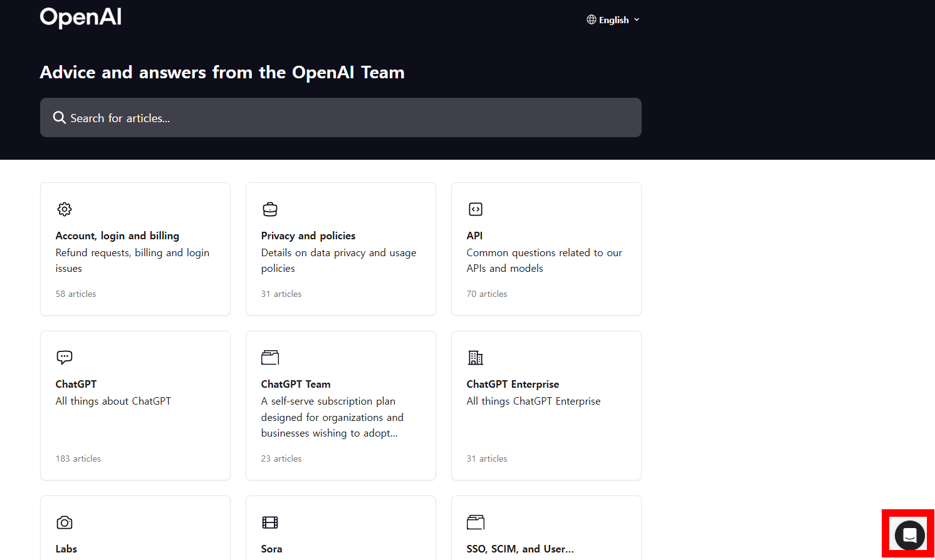Click 'Refund requests, billing and login issues'
935x560 pixels.
click(132, 261)
